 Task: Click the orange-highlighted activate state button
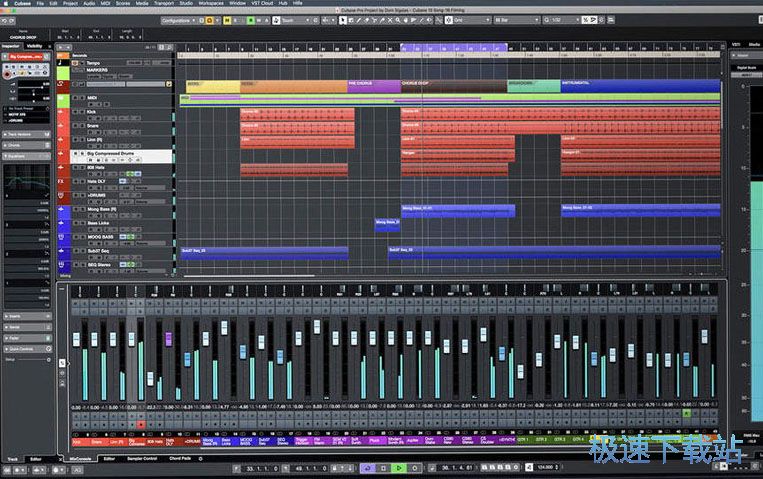(210, 20)
